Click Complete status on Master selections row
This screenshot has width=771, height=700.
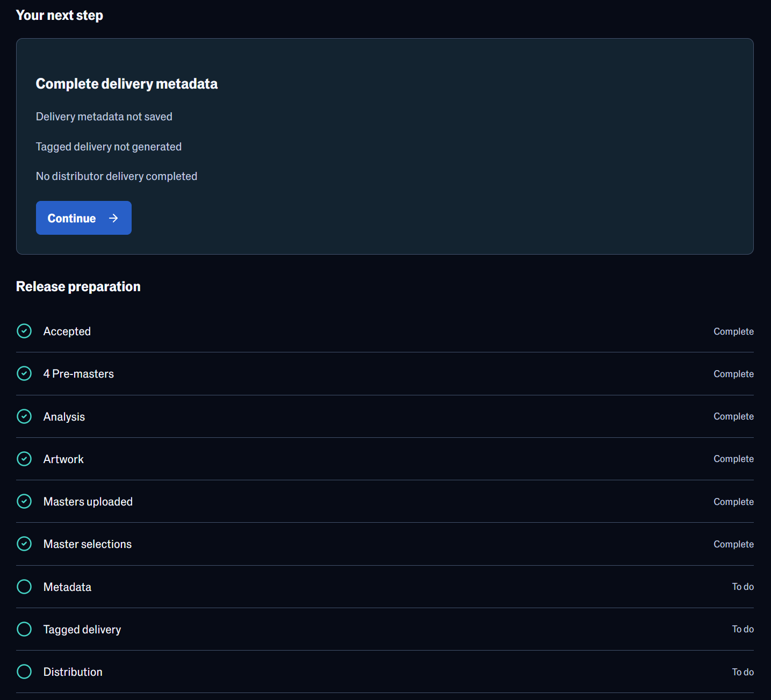tap(733, 544)
